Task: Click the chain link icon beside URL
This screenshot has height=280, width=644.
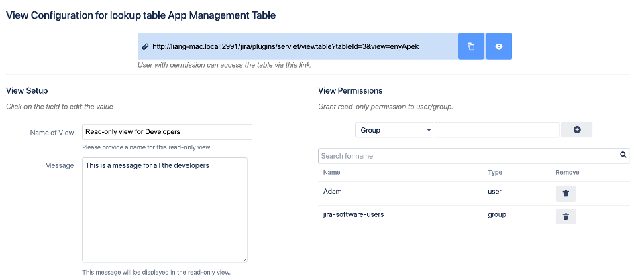Action: click(x=145, y=47)
